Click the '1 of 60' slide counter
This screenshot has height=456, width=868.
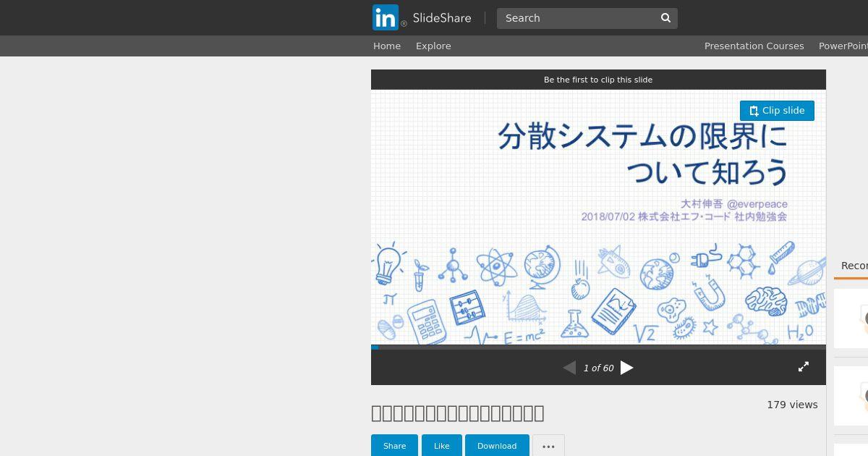599,368
